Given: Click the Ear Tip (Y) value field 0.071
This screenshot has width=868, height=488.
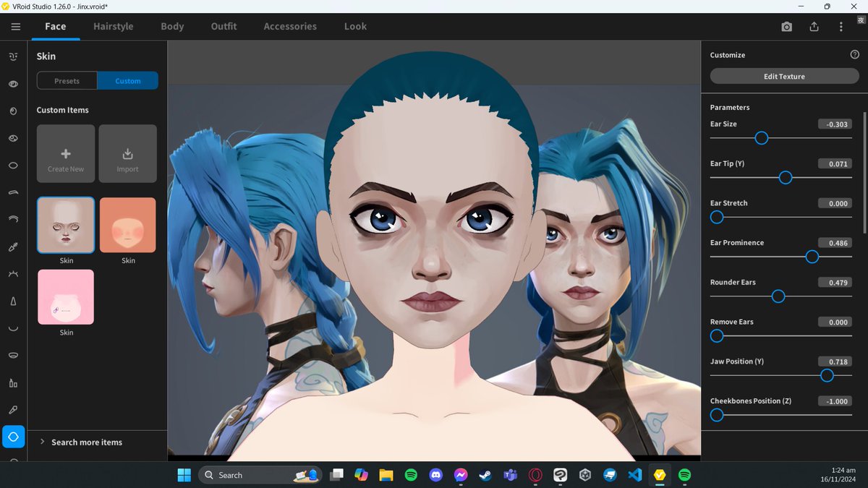Looking at the screenshot, I should (835, 164).
